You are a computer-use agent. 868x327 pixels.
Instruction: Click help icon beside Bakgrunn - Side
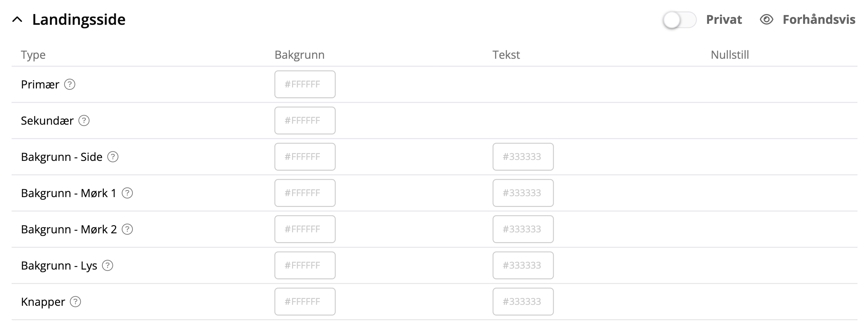[113, 157]
